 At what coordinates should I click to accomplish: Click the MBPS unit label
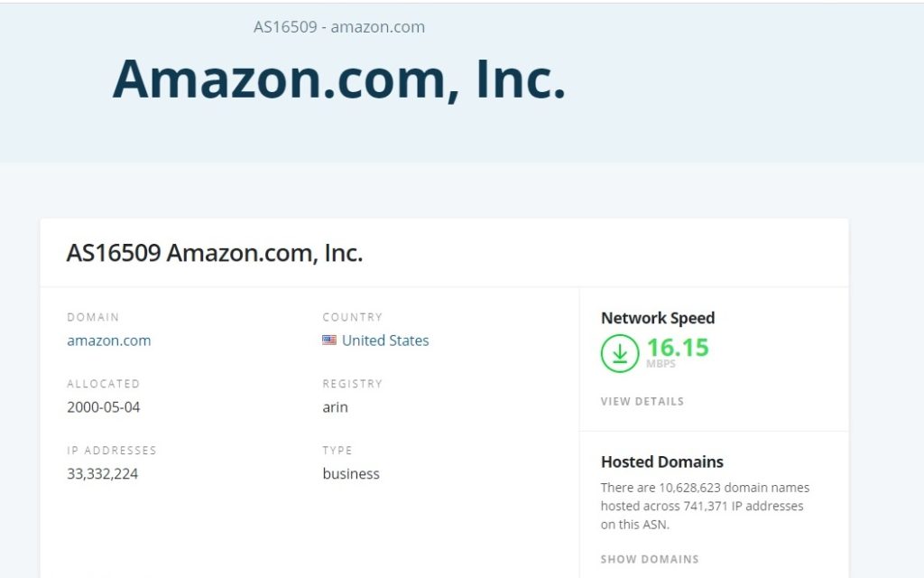(661, 365)
